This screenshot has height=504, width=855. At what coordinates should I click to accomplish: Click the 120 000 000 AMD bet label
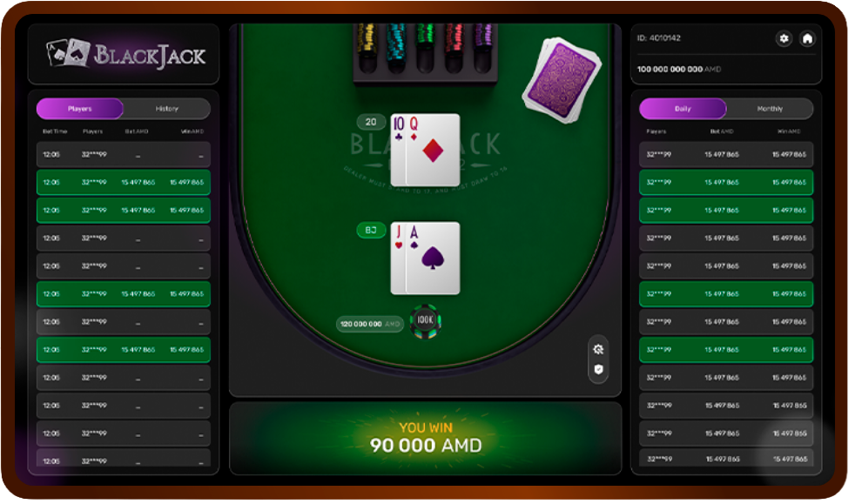pos(370,324)
